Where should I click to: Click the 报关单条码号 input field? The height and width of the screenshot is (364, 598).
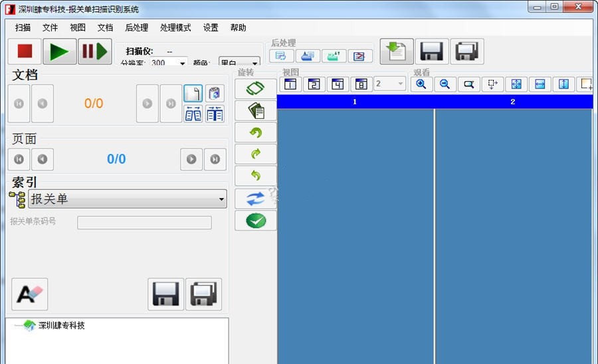coord(144,223)
